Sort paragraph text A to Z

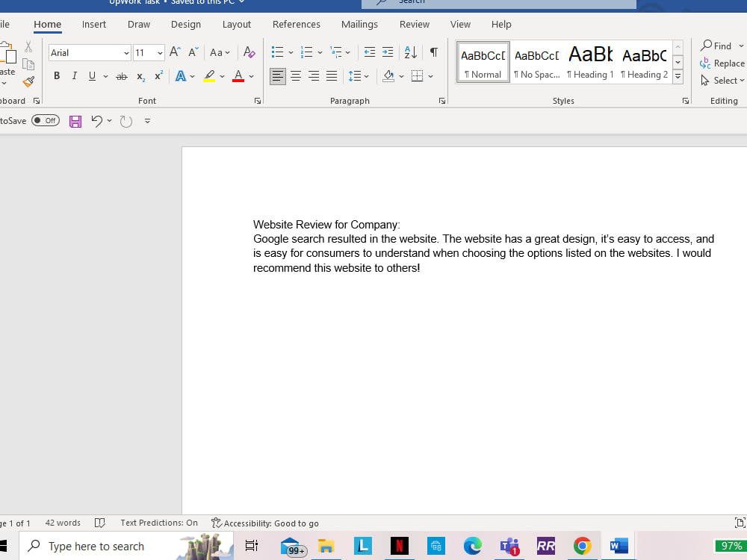410,52
